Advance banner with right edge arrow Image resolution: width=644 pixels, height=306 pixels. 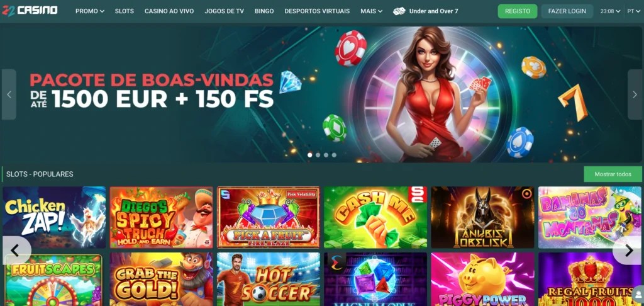[x=635, y=94]
